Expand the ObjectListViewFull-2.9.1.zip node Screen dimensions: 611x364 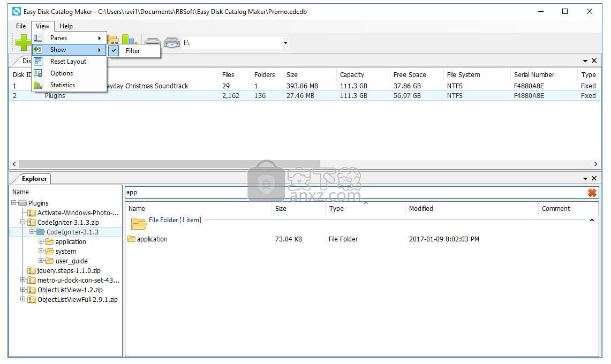[x=23, y=299]
